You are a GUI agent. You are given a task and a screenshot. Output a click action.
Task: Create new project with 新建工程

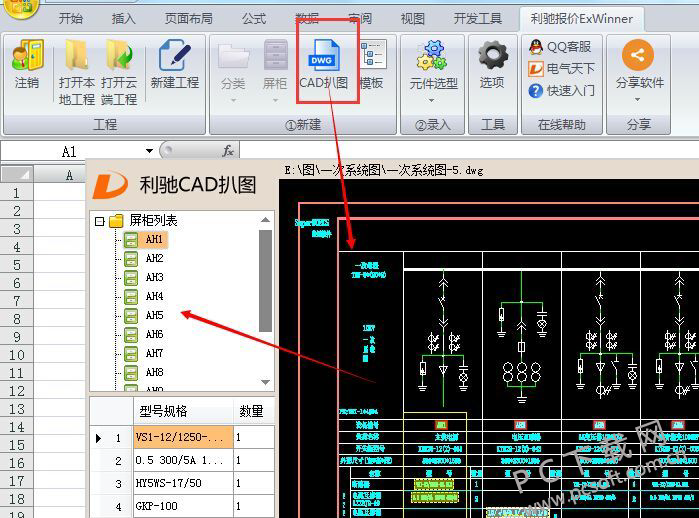(x=174, y=65)
